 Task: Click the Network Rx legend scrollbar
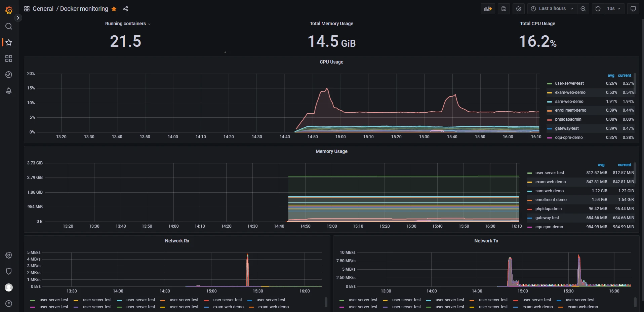click(326, 302)
